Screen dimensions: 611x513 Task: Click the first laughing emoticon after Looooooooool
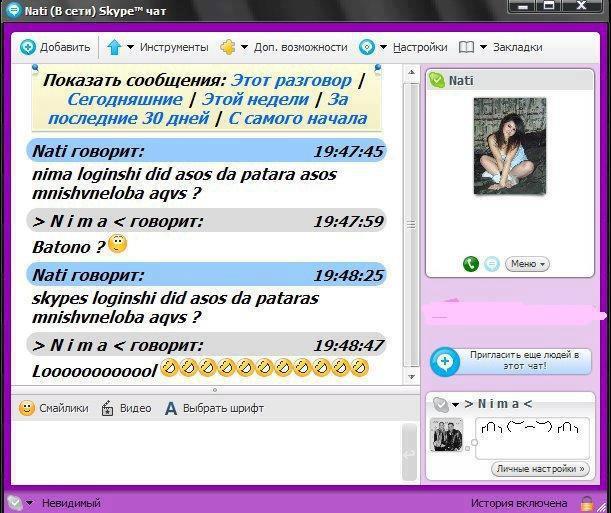[170, 368]
